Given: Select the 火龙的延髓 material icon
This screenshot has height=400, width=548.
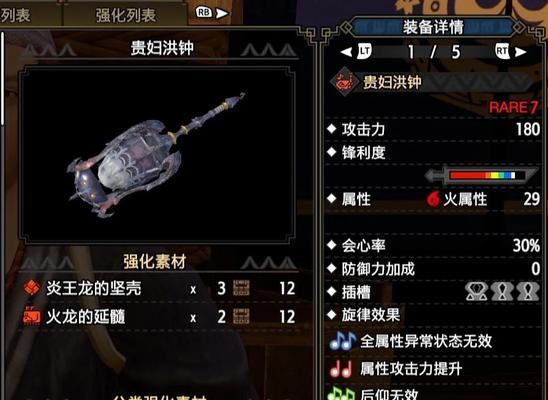Looking at the screenshot, I should click(32, 317).
